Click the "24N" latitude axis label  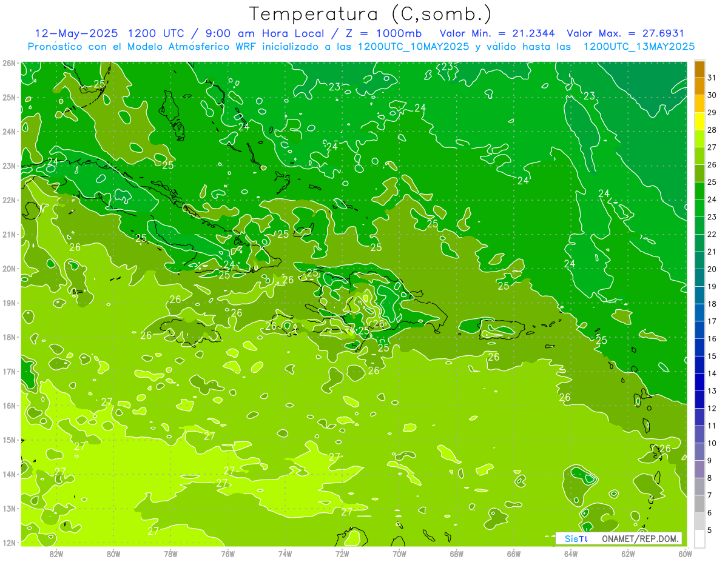9,132
